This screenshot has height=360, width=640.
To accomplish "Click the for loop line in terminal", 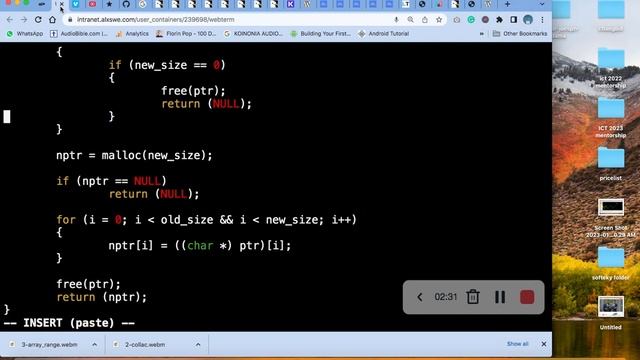I will (207, 220).
